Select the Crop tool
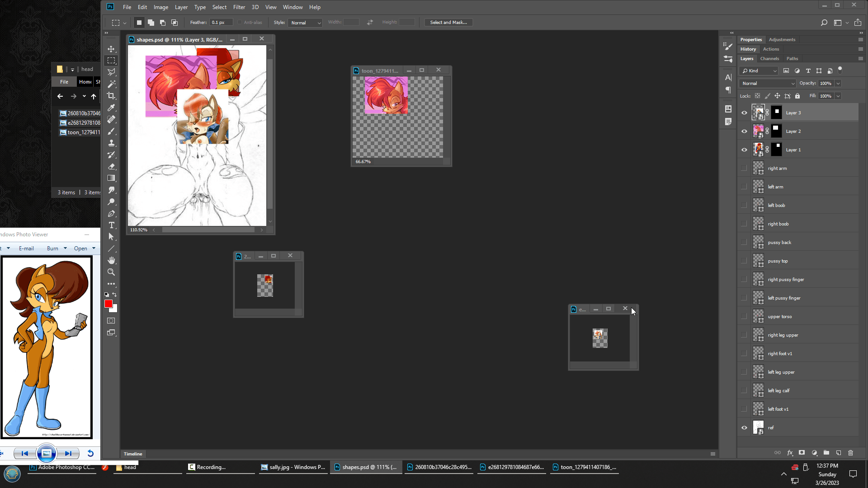 click(111, 96)
